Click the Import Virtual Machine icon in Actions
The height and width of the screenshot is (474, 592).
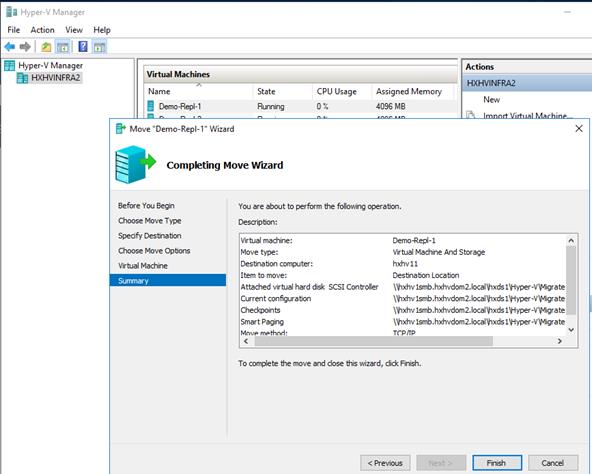[470, 115]
